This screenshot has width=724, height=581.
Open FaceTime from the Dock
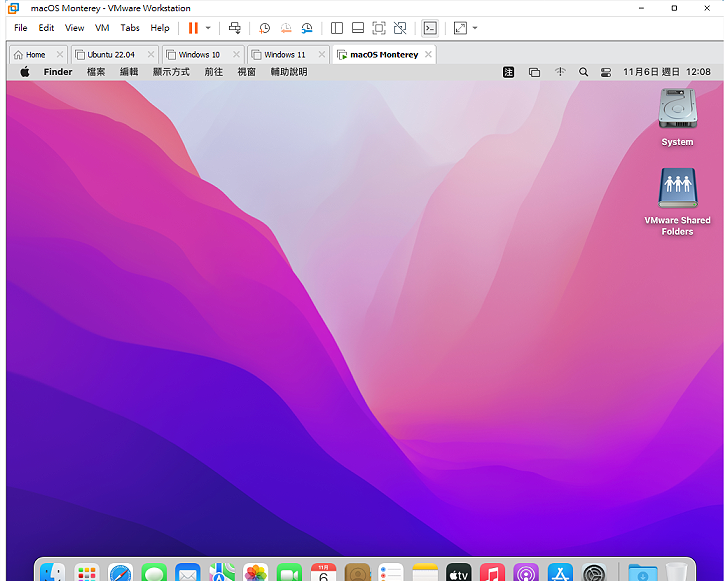tap(289, 572)
